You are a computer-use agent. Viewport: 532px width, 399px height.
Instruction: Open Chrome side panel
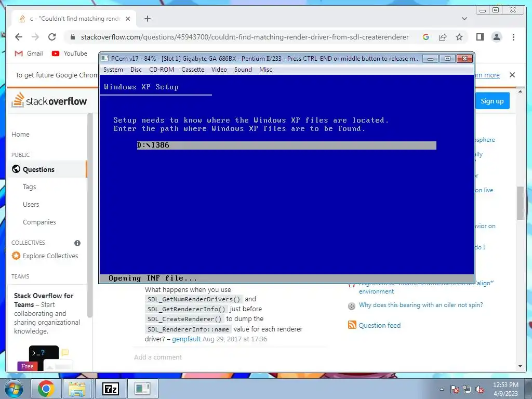pos(480,37)
